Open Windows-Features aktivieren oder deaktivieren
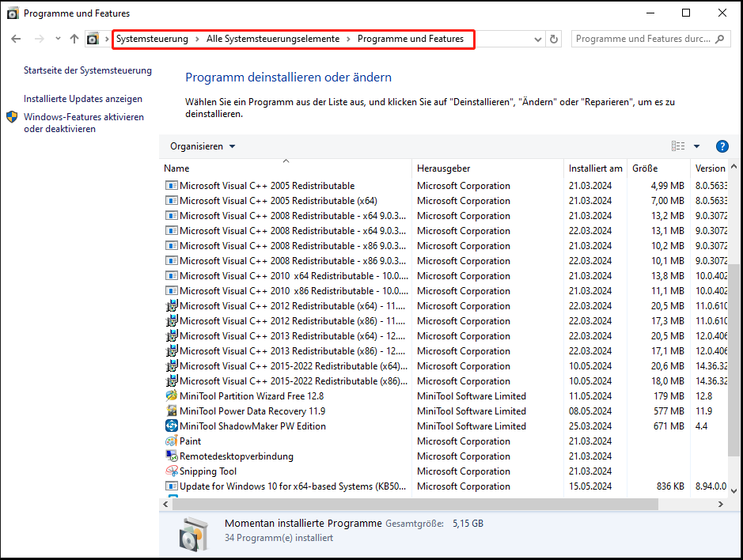This screenshot has height=560, width=743. click(x=84, y=123)
